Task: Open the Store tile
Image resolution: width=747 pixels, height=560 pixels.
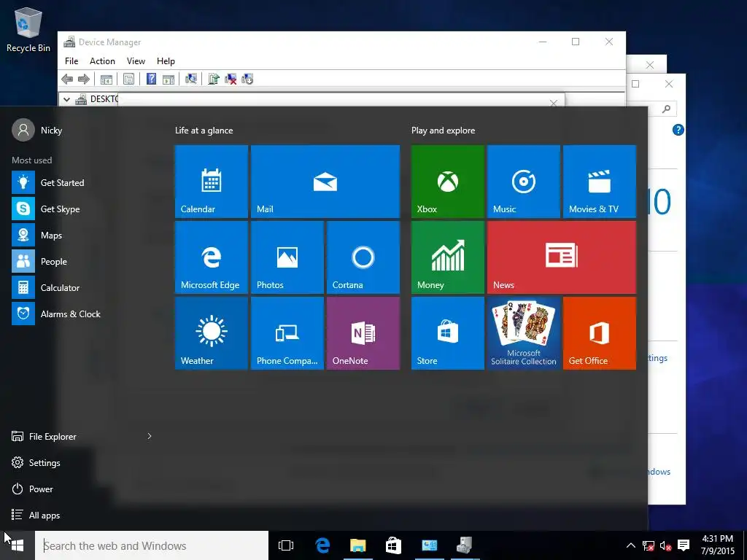Action: coord(447,332)
